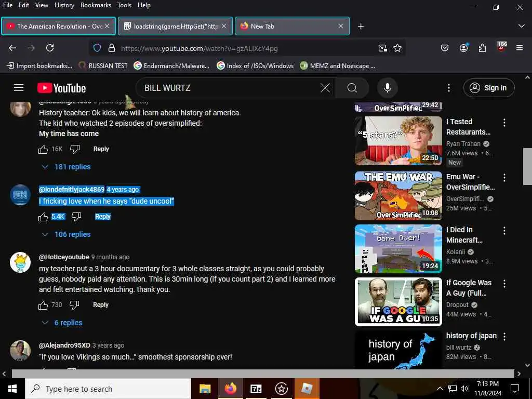Open the list all tabs dropdown
This screenshot has width=532, height=399.
pyautogui.click(x=522, y=26)
